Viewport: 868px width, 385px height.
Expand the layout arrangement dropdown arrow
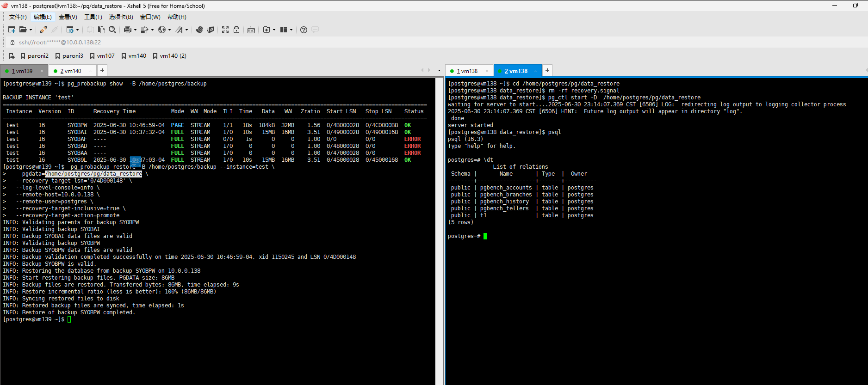coord(291,30)
